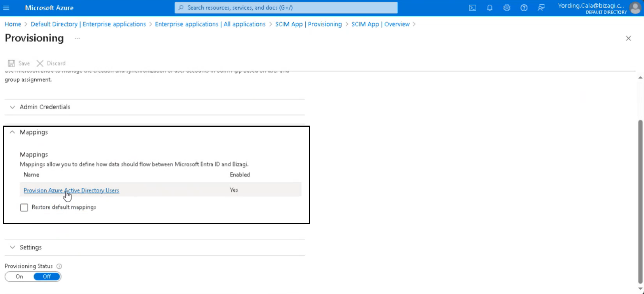Open portal settings gear

[507, 8]
